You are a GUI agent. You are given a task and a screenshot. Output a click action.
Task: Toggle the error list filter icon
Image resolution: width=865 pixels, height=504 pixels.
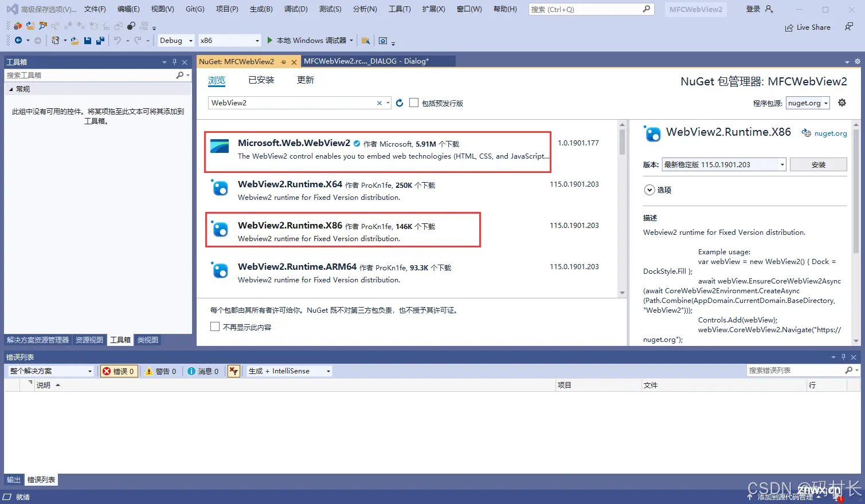tap(233, 371)
